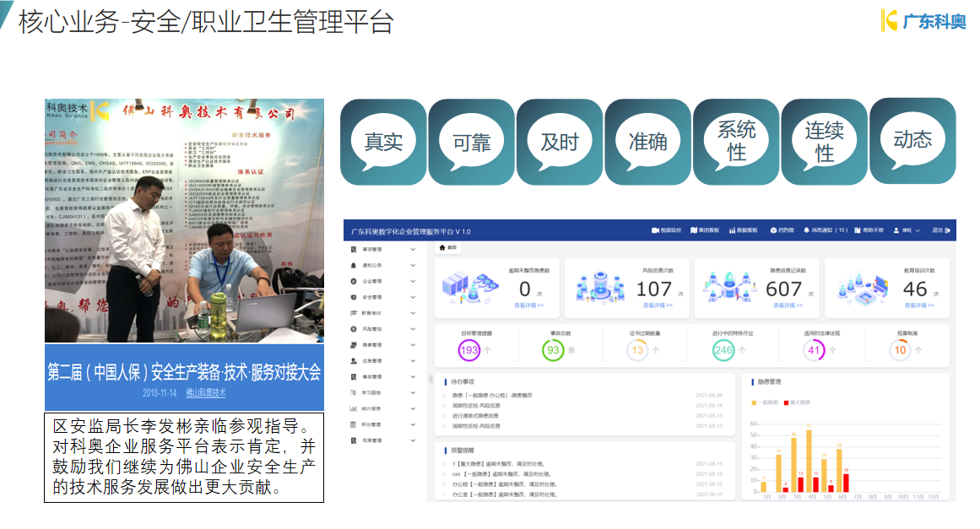Click the 退出 logout icon

coord(948,230)
